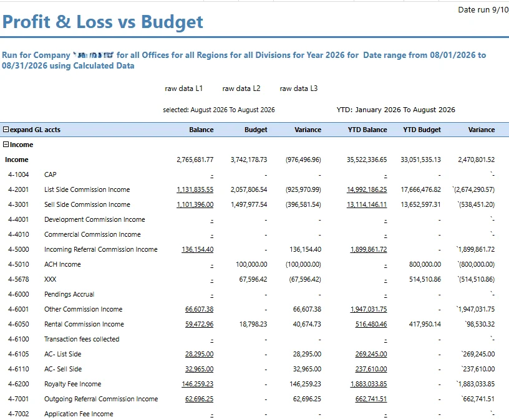Select YTD budget 17,666,476.82
Screen dimensions: 509x420
point(420,189)
